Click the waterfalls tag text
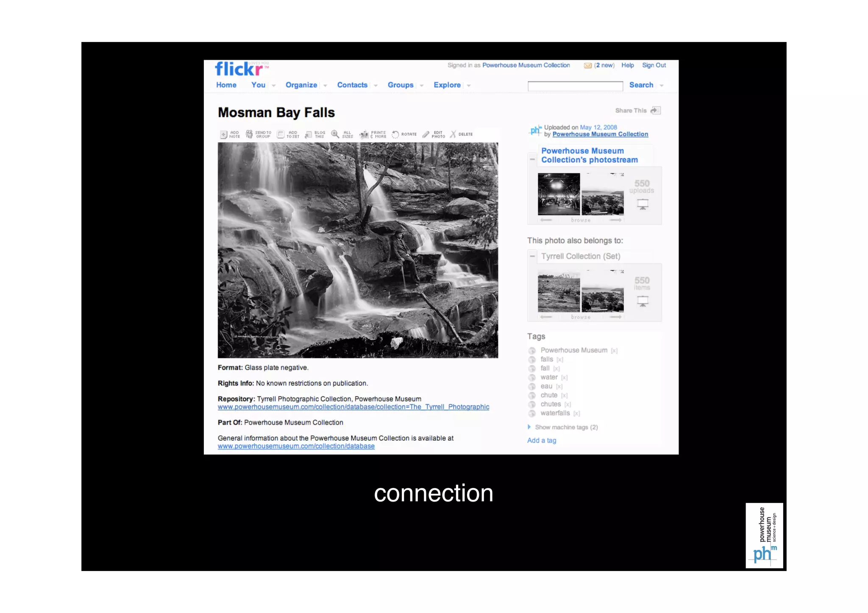Screen dimensions: 868x613 [x=555, y=413]
